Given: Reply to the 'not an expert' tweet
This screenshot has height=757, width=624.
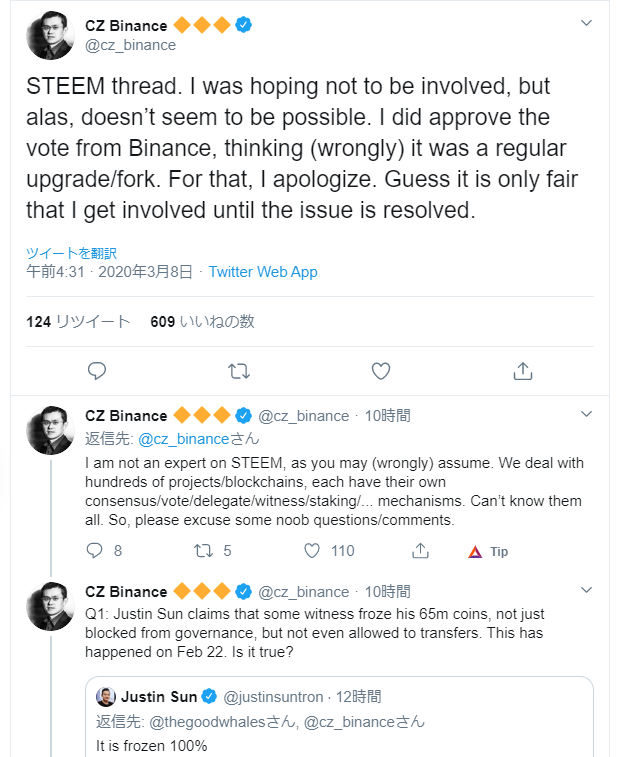Looking at the screenshot, I should tap(96, 550).
